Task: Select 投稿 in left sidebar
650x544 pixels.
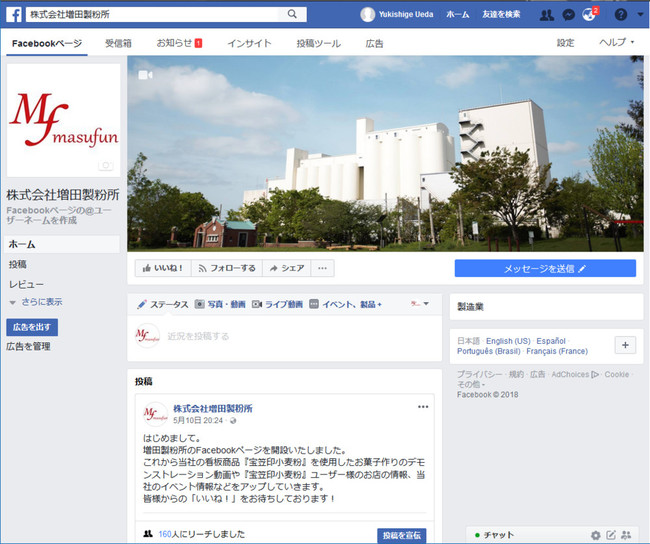Action: [17, 264]
